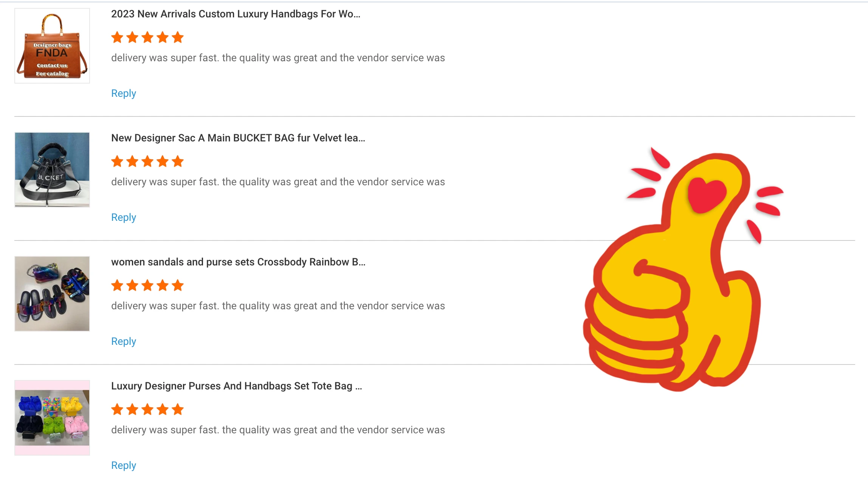Open the rainbow sandals and purse thumbnail
The image size is (868, 487).
[x=52, y=294]
